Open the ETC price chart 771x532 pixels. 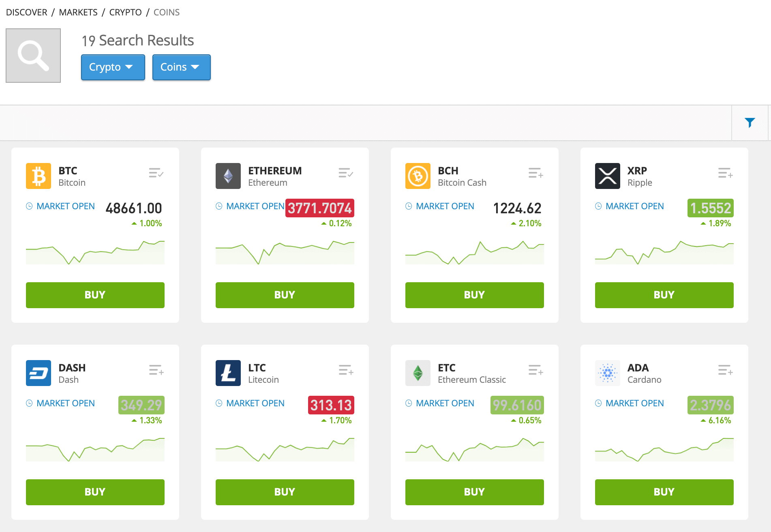(x=475, y=449)
